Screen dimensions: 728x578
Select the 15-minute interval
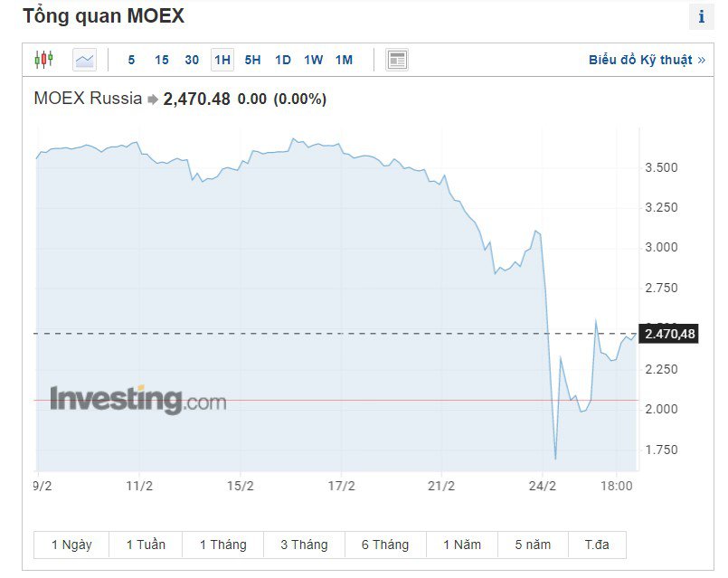pyautogui.click(x=161, y=60)
